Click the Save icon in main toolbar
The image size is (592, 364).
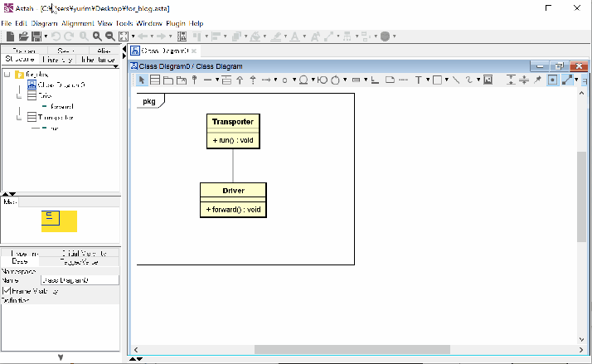[x=36, y=36]
